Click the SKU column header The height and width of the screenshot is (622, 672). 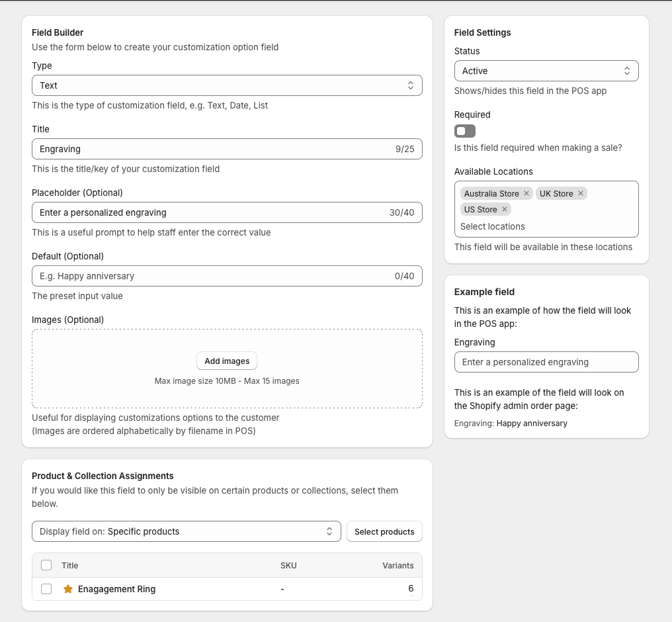(288, 565)
